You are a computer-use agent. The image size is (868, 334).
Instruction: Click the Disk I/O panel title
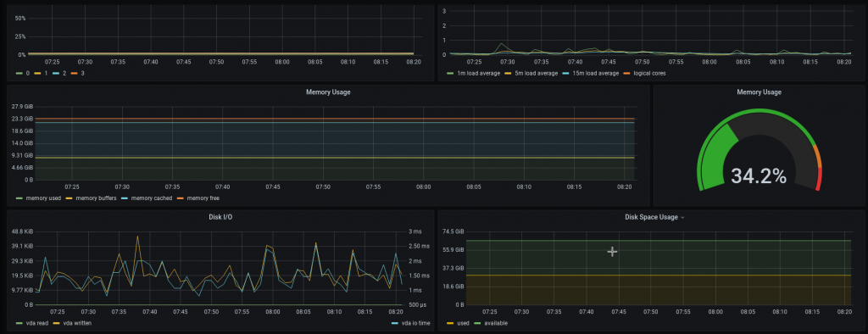[x=220, y=217]
